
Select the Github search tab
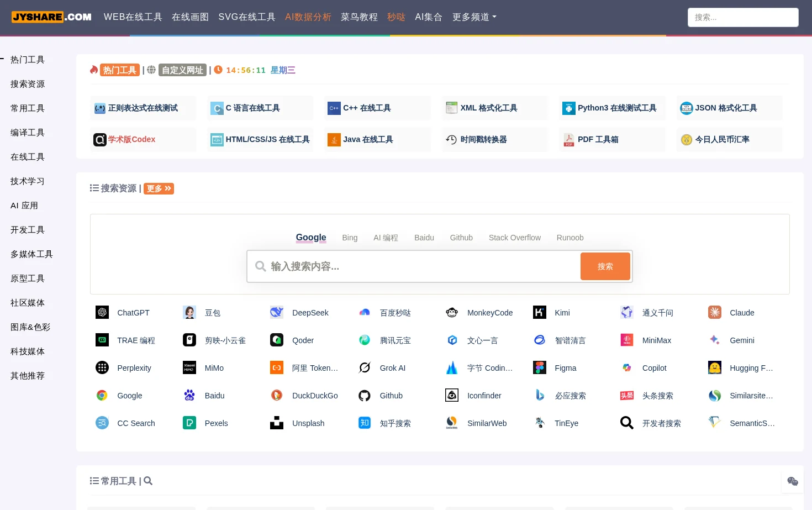(461, 238)
